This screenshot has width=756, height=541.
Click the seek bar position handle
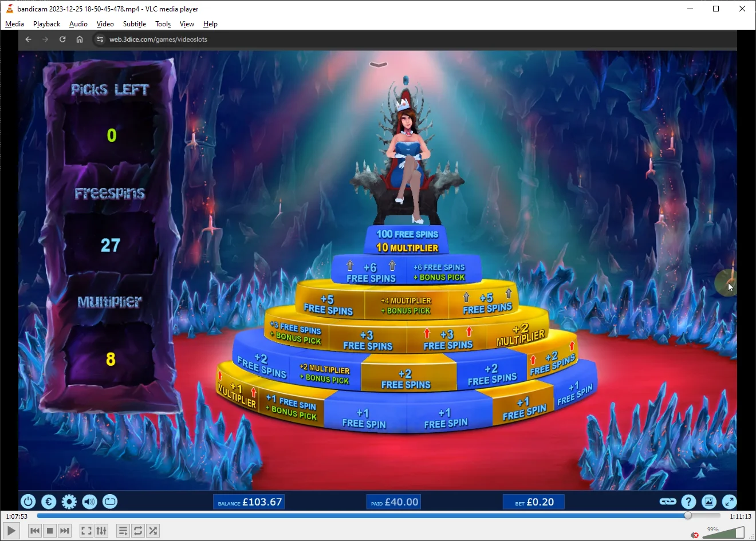(688, 516)
